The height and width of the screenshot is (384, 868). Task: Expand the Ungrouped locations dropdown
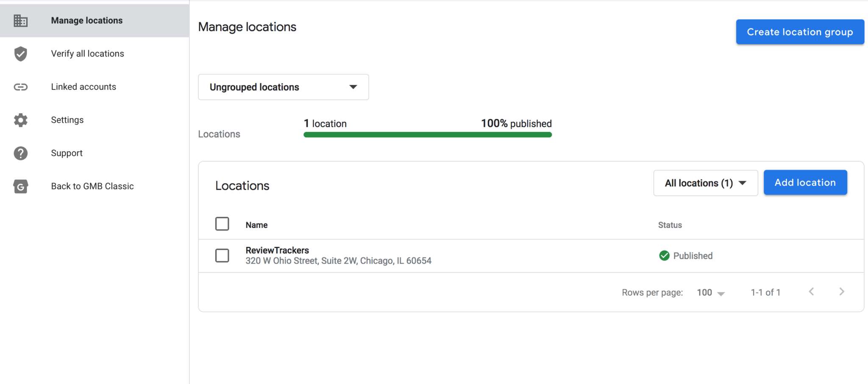click(283, 87)
